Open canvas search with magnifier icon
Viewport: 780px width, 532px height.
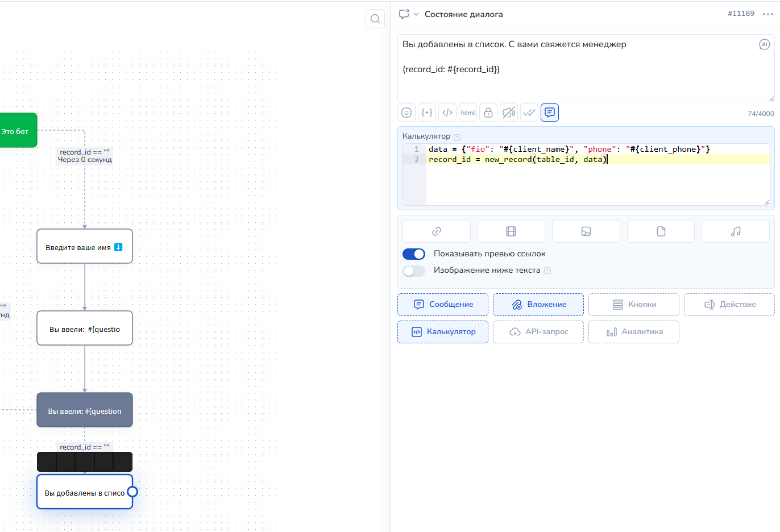coord(375,19)
